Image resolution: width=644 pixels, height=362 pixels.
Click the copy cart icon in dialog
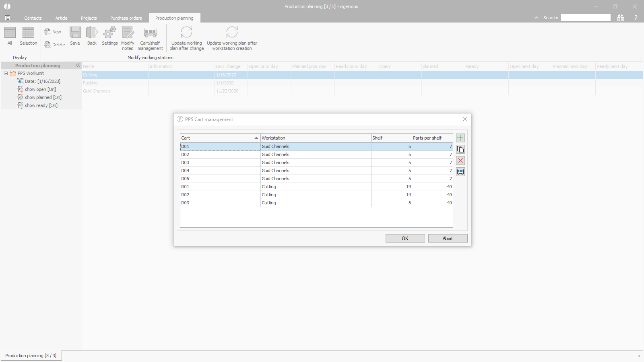(x=460, y=149)
